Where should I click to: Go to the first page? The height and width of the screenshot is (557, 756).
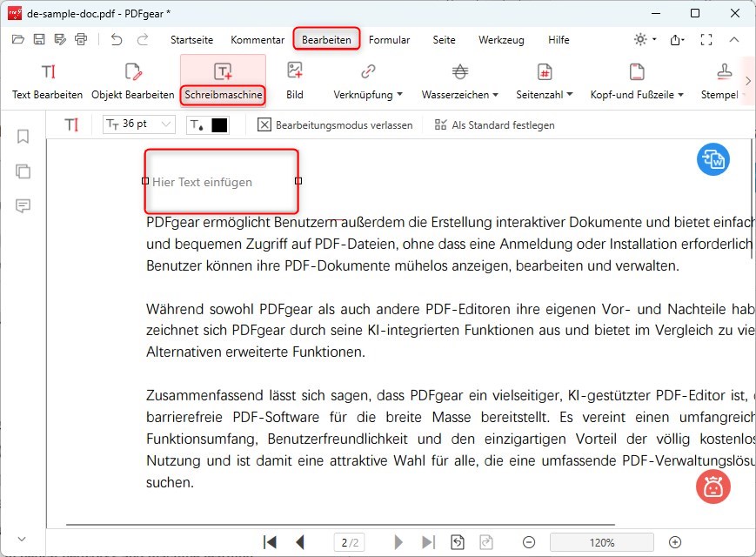click(x=270, y=542)
